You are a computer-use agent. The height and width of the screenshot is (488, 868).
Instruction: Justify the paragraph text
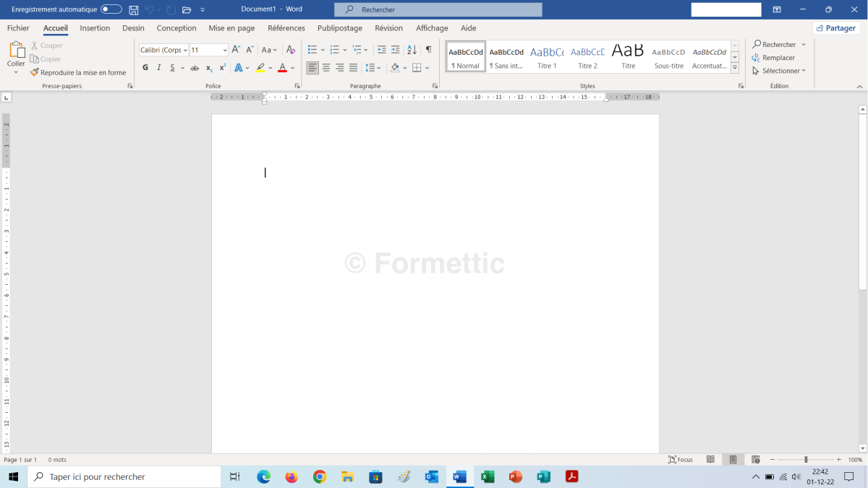click(x=353, y=68)
